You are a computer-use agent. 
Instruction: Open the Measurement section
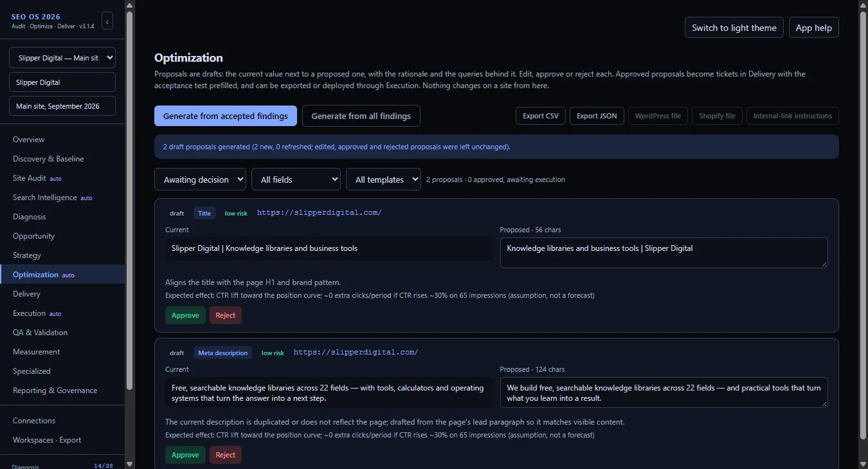pyautogui.click(x=62, y=352)
